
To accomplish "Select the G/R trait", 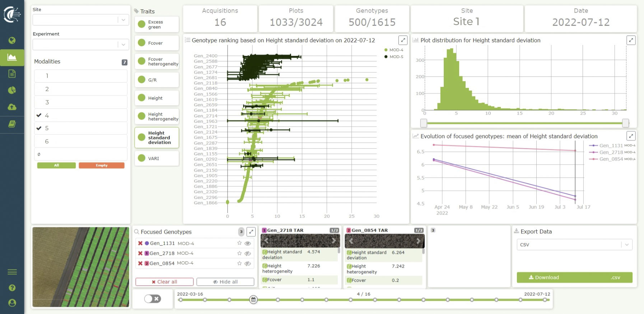I will pos(157,80).
